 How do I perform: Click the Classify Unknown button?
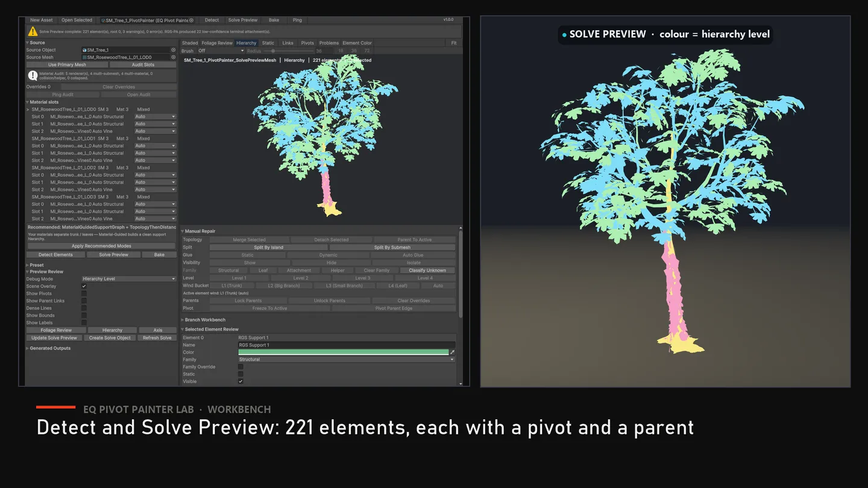click(x=427, y=271)
